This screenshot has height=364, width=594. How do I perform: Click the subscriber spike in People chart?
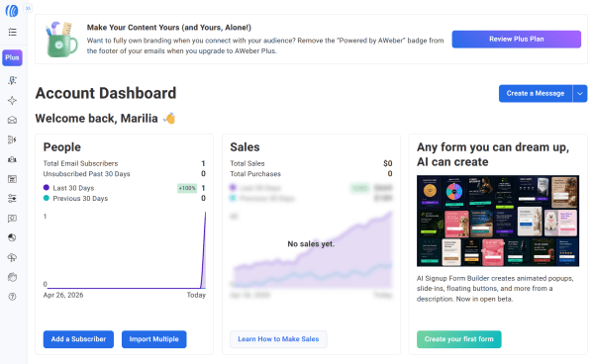(x=204, y=249)
